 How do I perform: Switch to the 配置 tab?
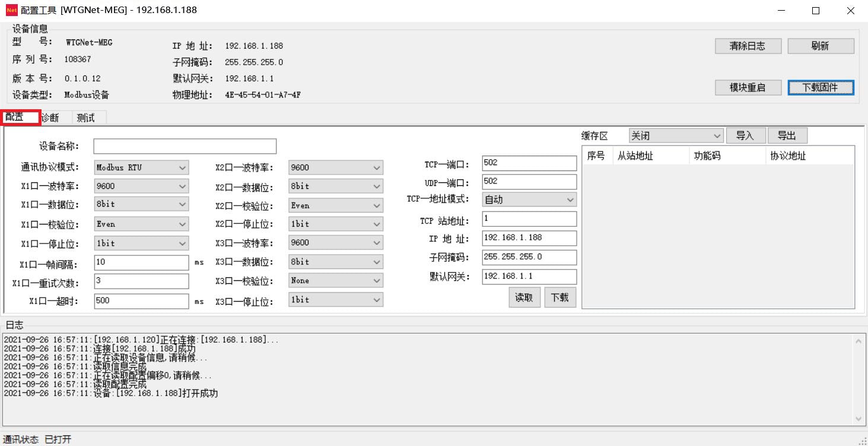(20, 117)
